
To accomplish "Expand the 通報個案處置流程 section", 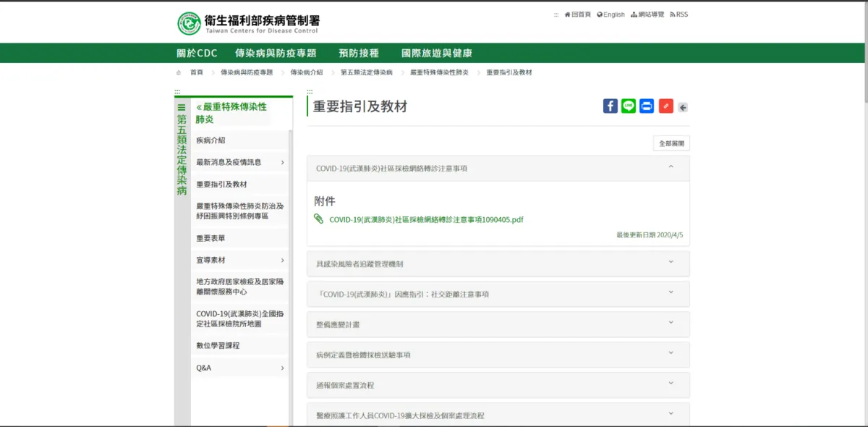I will click(x=498, y=385).
